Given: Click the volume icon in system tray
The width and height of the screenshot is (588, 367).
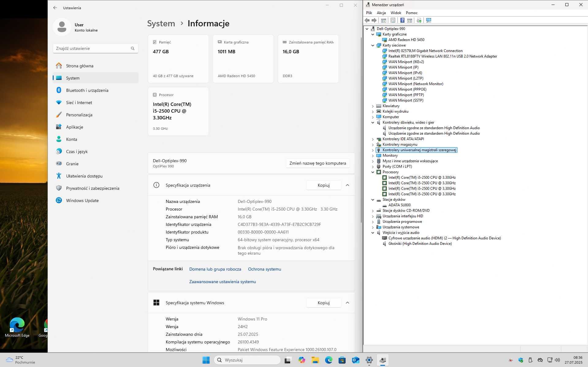Looking at the screenshot, I should click(557, 360).
